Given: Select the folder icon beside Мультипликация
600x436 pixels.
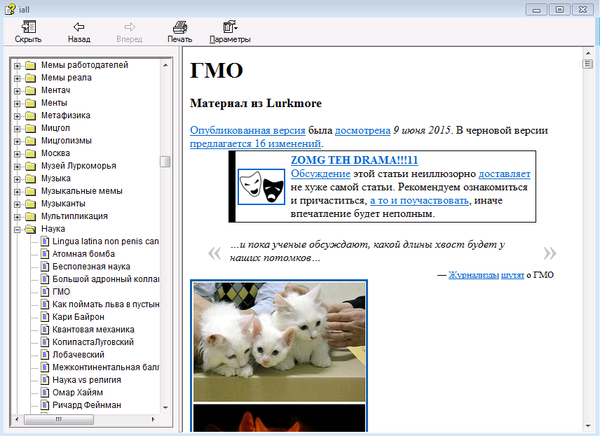Looking at the screenshot, I should (31, 217).
